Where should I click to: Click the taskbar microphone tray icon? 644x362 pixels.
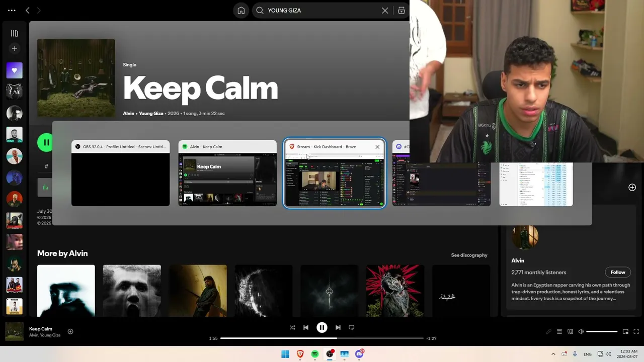(575, 354)
